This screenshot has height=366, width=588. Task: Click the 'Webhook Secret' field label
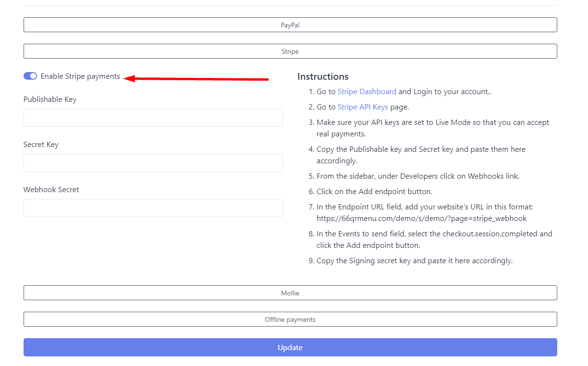tap(51, 190)
